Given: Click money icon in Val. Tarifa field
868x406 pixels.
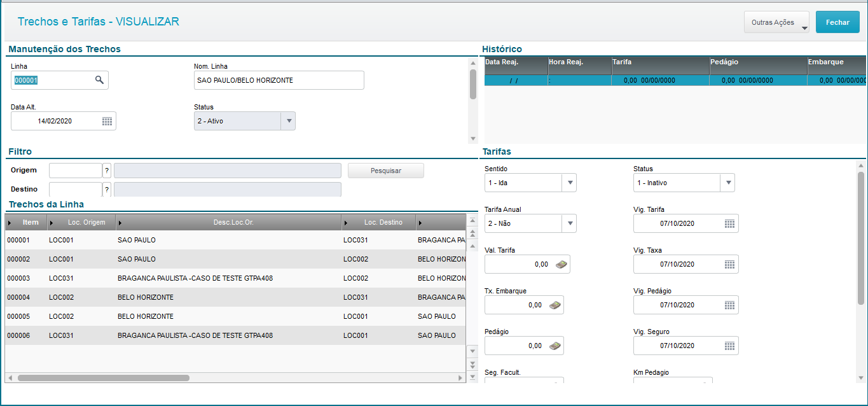Looking at the screenshot, I should [x=561, y=264].
